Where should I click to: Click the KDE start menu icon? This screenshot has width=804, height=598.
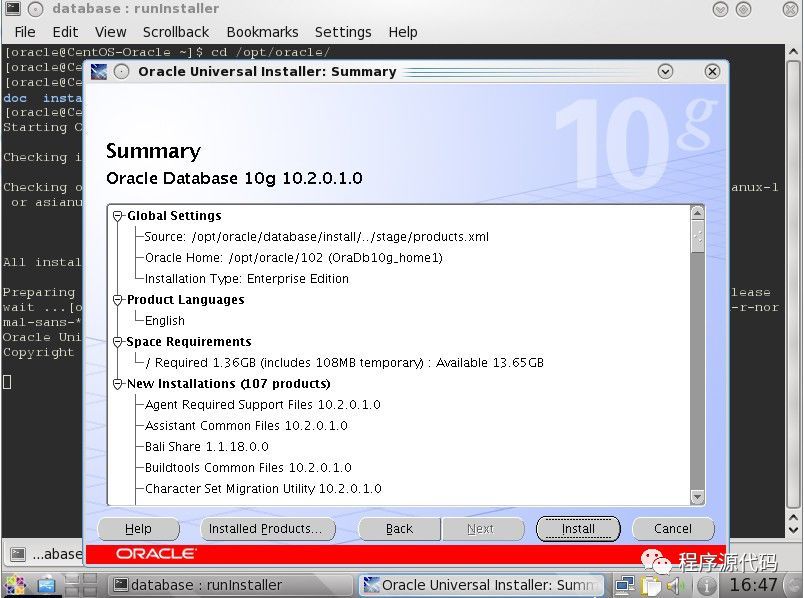point(15,585)
